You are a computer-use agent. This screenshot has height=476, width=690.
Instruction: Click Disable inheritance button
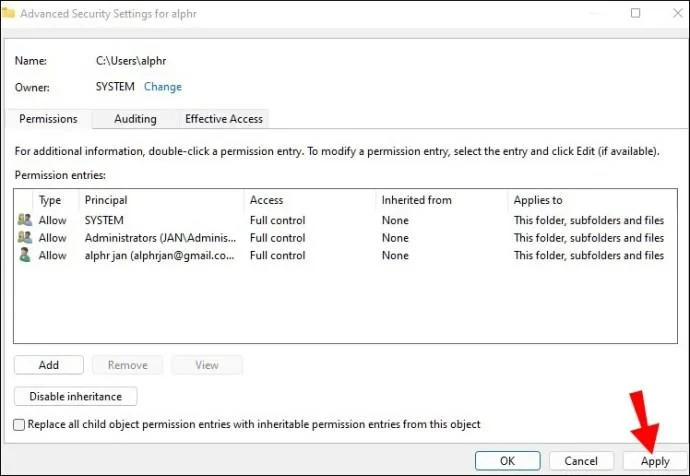point(76,396)
